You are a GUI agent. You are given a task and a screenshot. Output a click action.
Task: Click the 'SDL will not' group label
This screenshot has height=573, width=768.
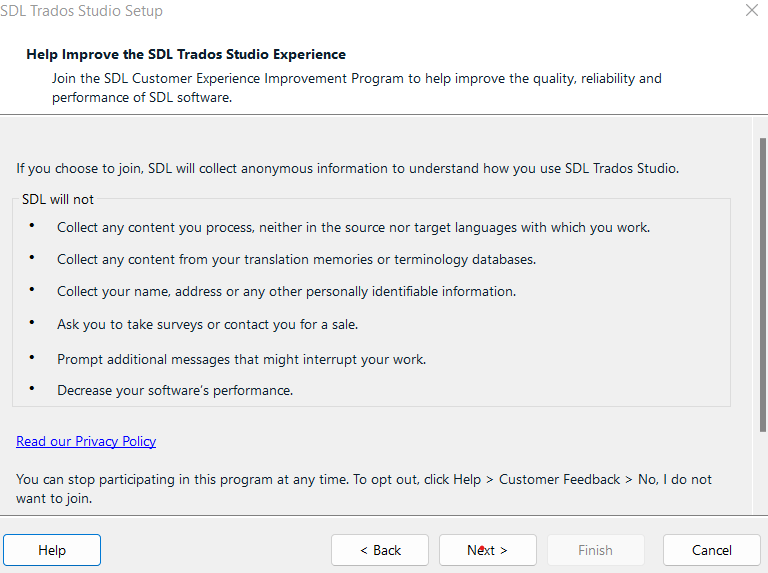coord(58,199)
